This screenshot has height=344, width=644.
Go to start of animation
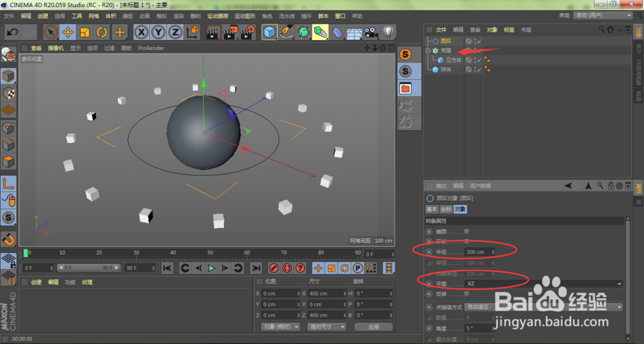point(167,269)
